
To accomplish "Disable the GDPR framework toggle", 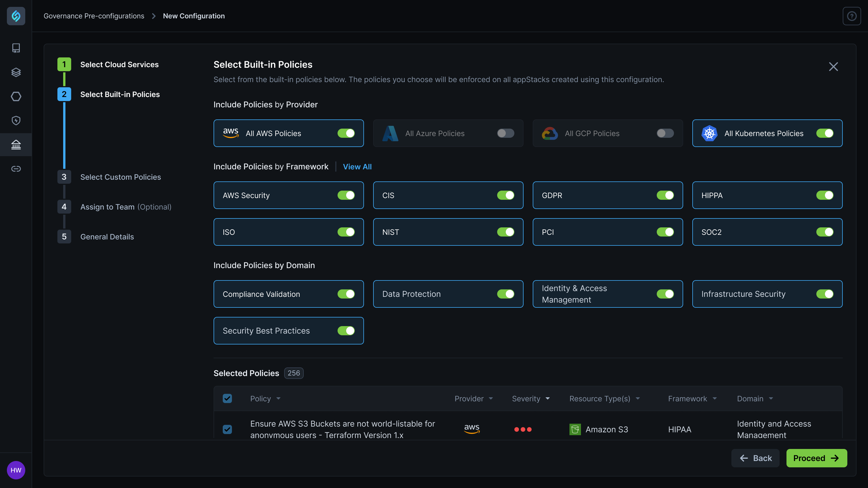I will tap(665, 195).
